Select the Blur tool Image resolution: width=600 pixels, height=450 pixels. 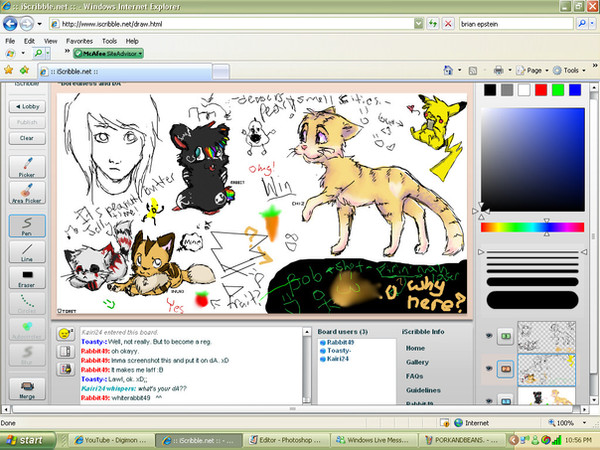coord(27,355)
